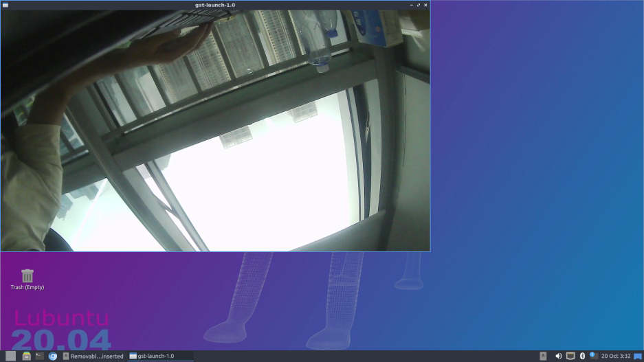Show the desktop using the panel button
Viewport: 644px width, 362px height.
[638, 357]
